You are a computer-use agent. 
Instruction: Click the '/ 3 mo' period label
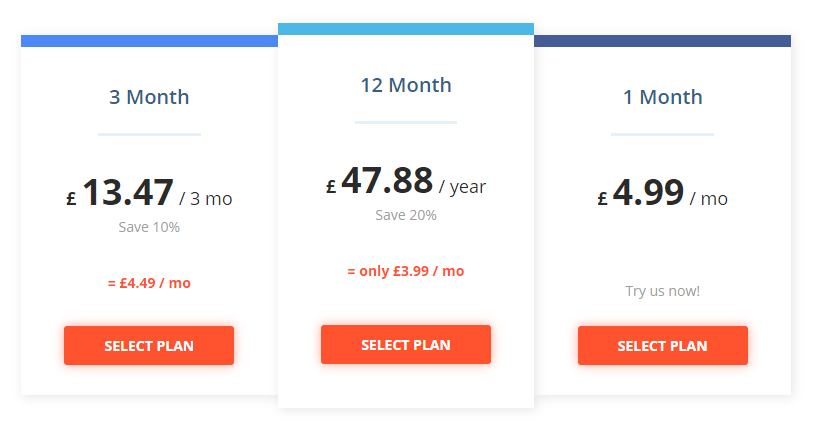pos(206,199)
